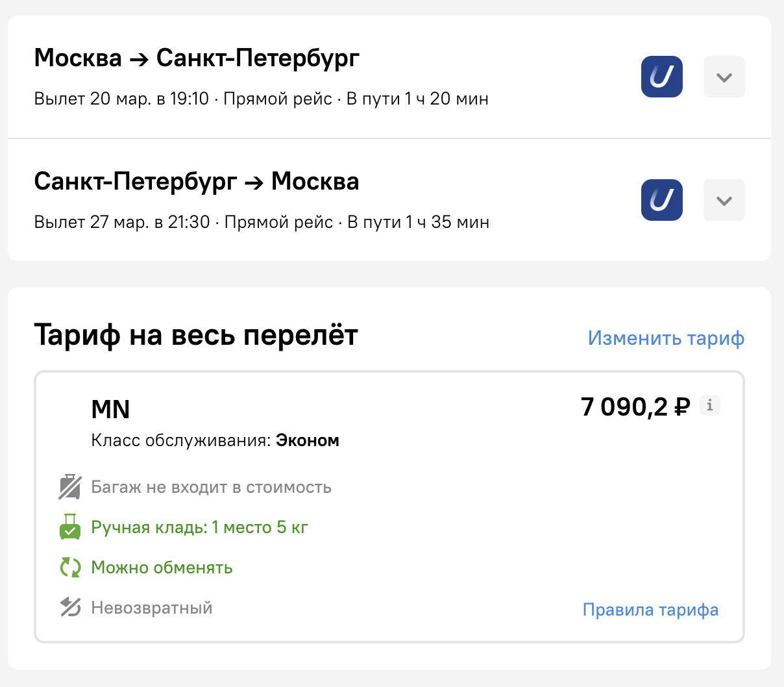Image resolution: width=784 pixels, height=687 pixels.
Task: Click the Москва → Санкт-Петербург route heading
Action: 197,58
